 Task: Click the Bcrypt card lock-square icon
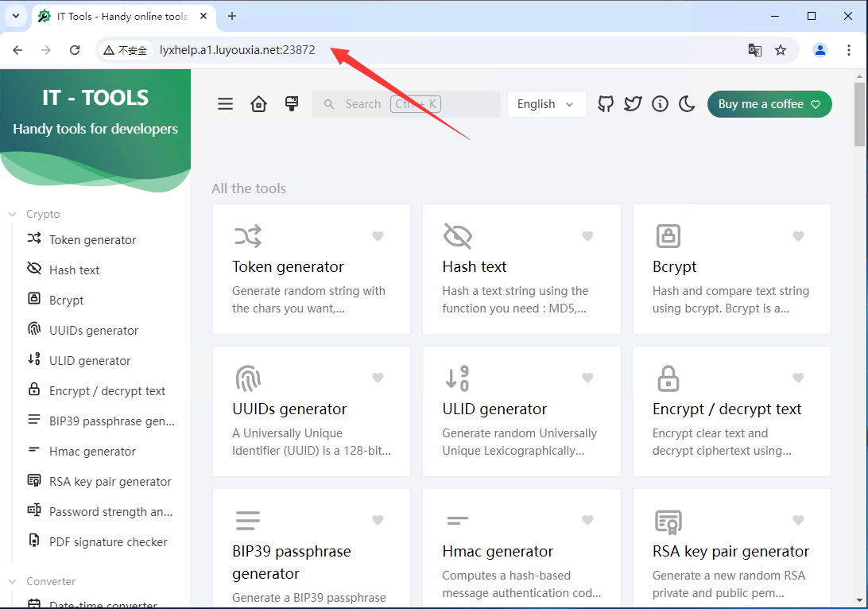[668, 236]
